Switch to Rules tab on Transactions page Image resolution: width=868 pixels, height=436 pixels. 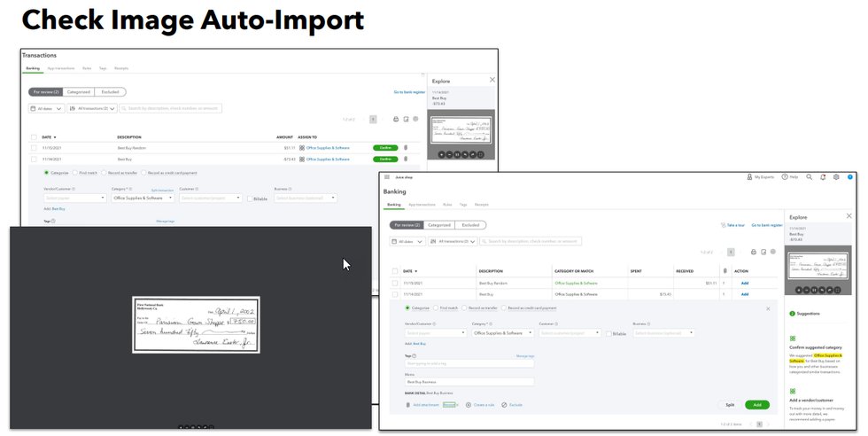click(87, 67)
